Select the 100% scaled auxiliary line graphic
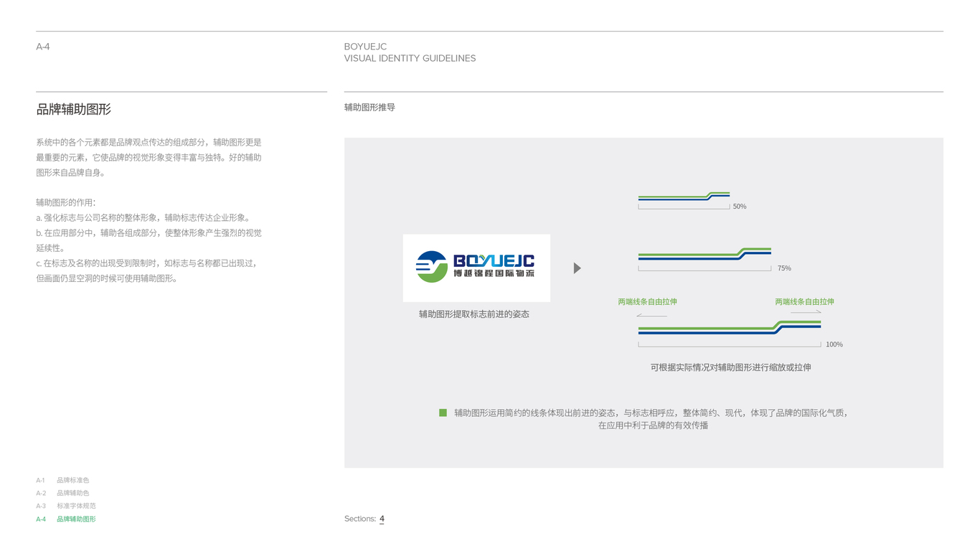This screenshot has height=551, width=980. point(730,327)
